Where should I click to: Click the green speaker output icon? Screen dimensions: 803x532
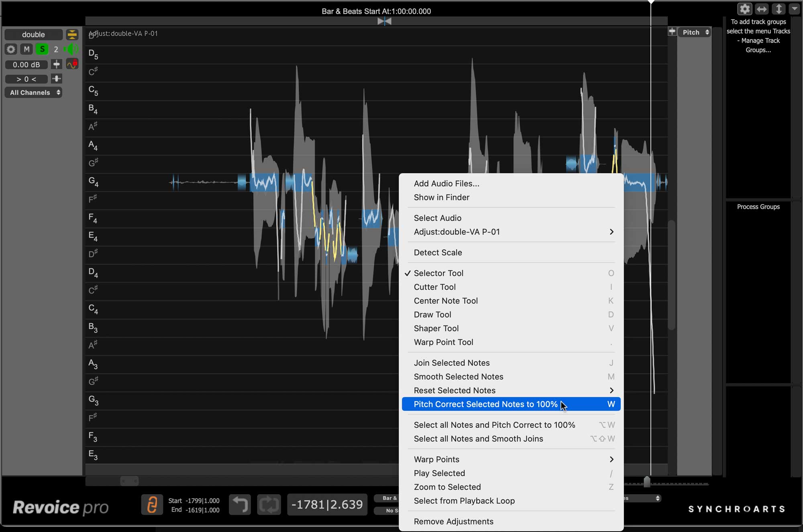[71, 49]
